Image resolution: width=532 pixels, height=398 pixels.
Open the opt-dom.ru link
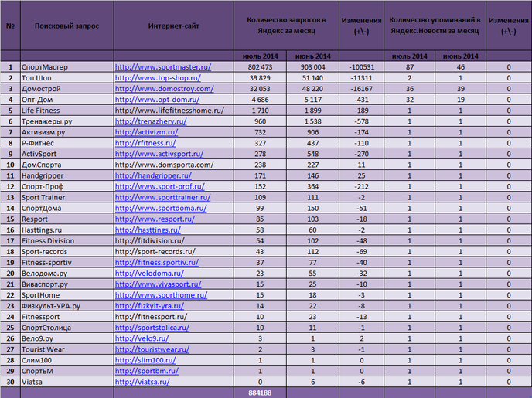coord(157,100)
